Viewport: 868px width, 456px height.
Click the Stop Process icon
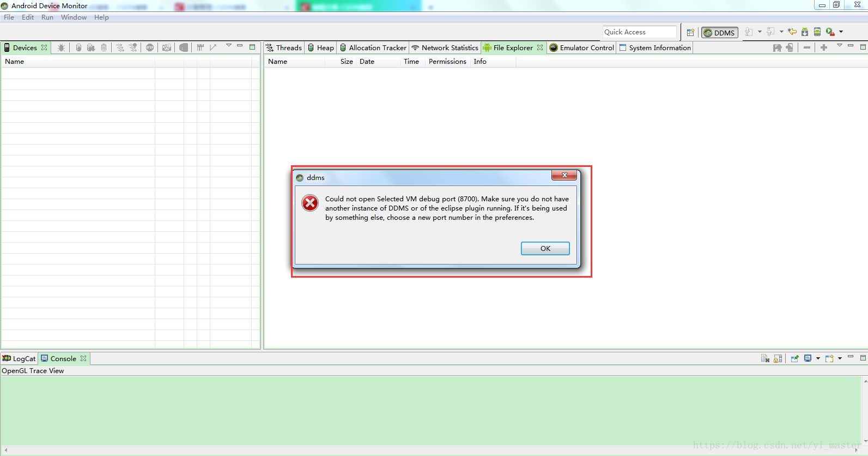tap(150, 47)
